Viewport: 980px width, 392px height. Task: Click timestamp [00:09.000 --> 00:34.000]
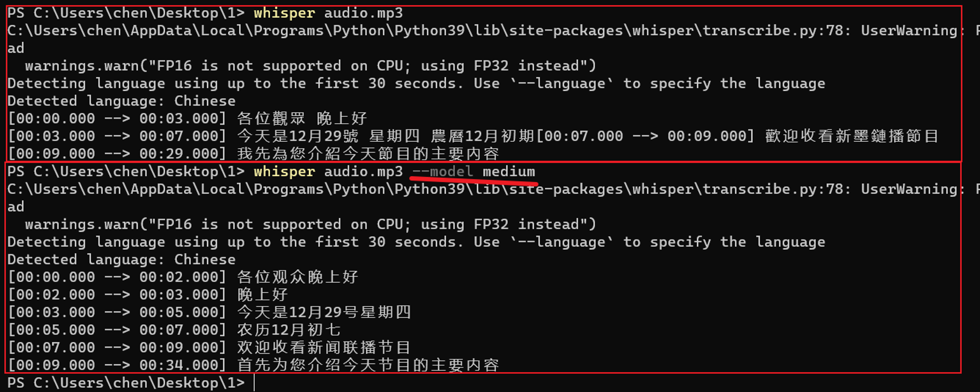click(x=117, y=366)
